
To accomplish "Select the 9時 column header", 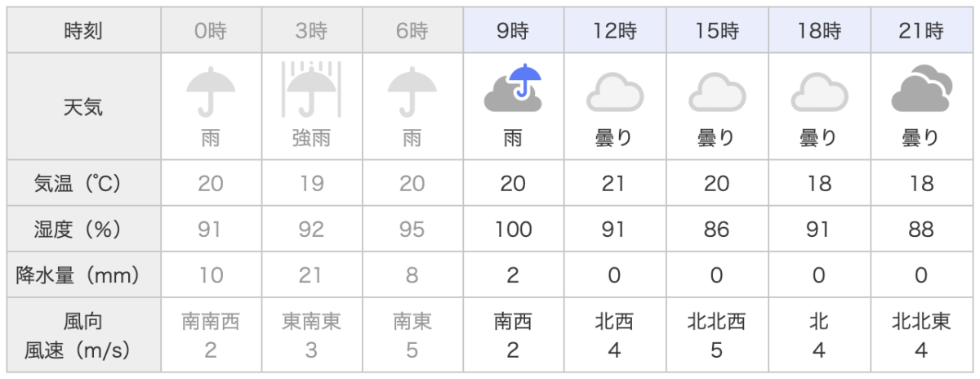I will pos(513,32).
